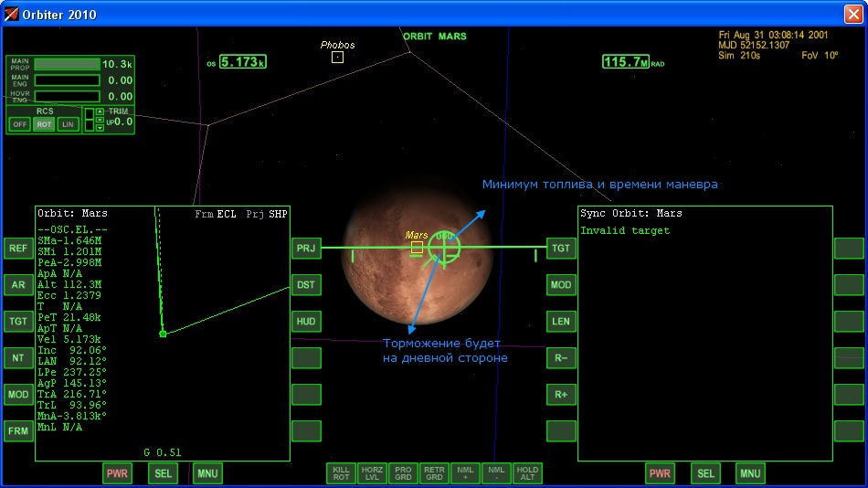Screen dimensions: 868x488
Task: Click the Orbiter 2010 title bar icon
Action: click(11, 14)
